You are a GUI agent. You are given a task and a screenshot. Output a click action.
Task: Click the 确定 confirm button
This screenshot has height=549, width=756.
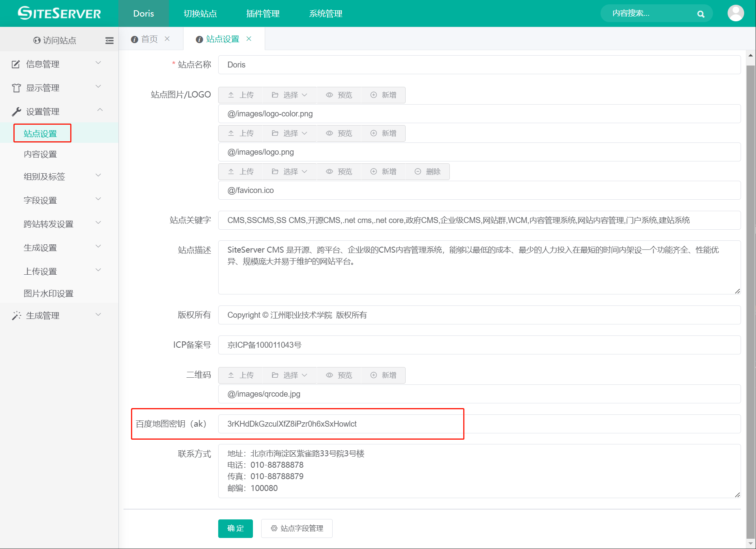point(235,528)
